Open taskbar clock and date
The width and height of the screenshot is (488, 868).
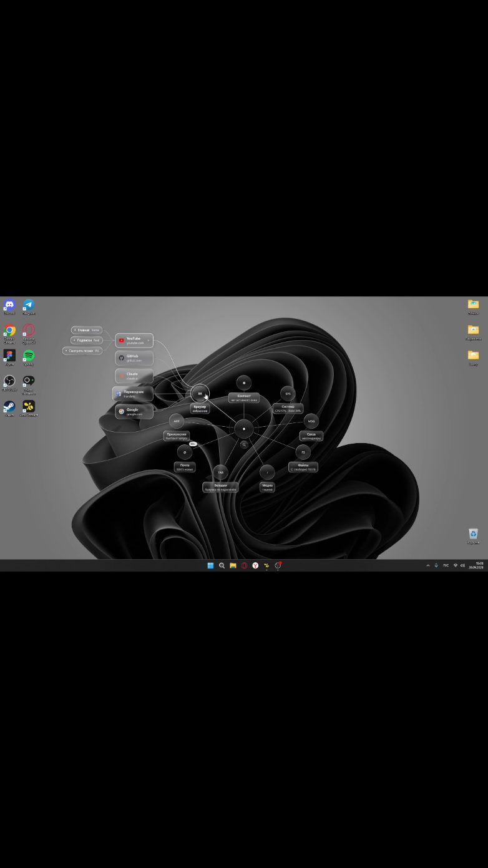pos(477,565)
